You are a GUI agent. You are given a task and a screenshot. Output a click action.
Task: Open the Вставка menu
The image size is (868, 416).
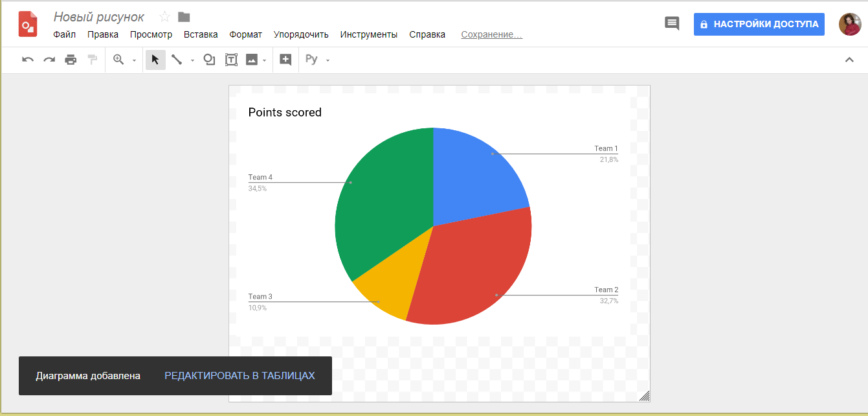[201, 35]
